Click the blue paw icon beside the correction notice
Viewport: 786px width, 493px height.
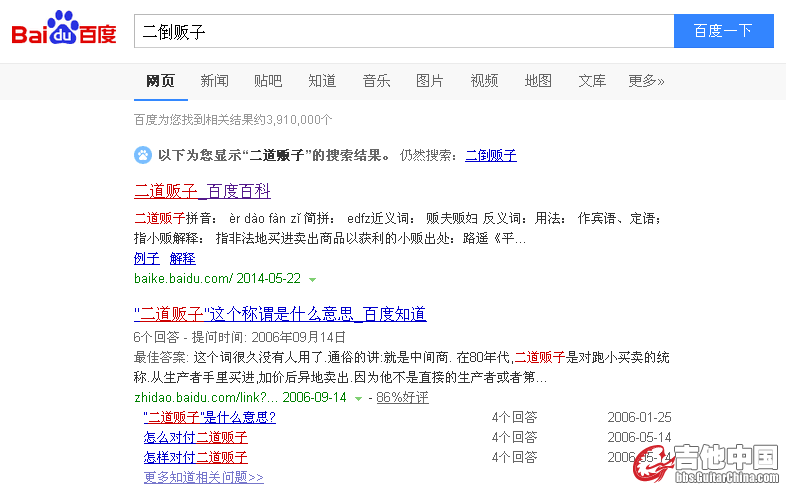click(x=143, y=155)
